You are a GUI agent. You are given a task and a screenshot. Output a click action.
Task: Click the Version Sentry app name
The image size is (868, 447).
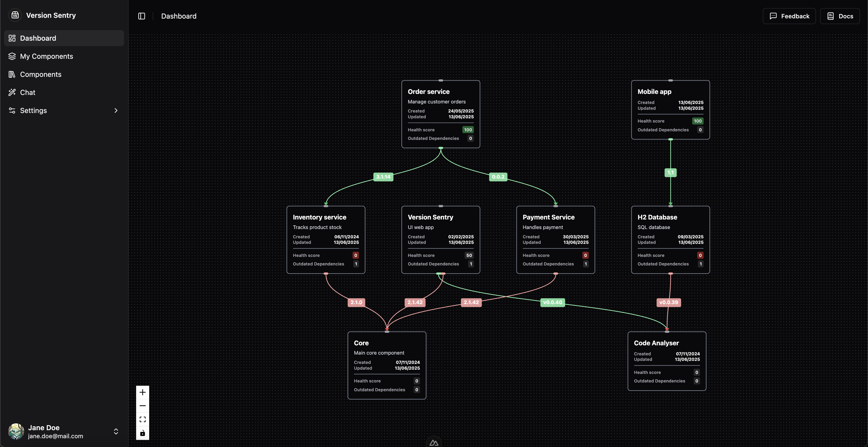(x=51, y=15)
